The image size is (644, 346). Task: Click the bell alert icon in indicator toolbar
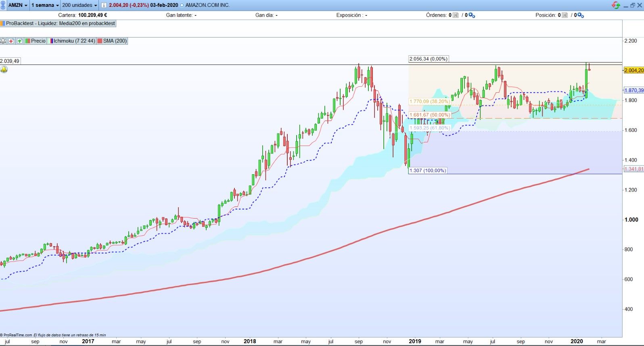3,41
